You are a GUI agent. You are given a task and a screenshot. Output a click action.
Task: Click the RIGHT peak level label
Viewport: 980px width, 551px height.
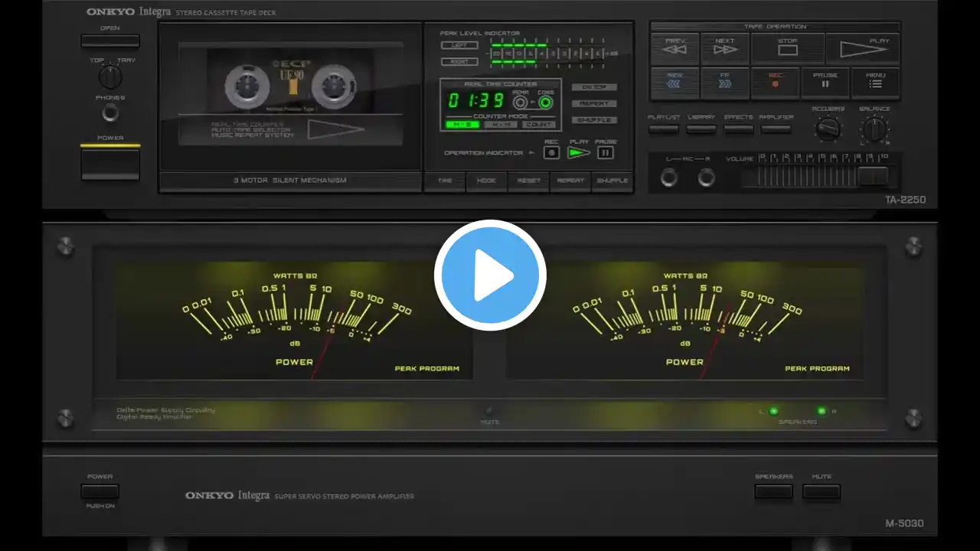tap(459, 62)
